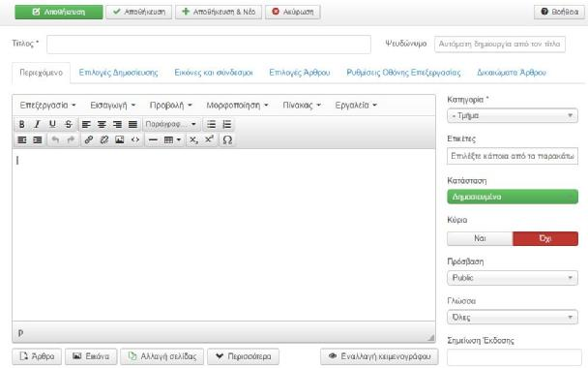Open the table toolbar dropdown icon

coord(172,140)
